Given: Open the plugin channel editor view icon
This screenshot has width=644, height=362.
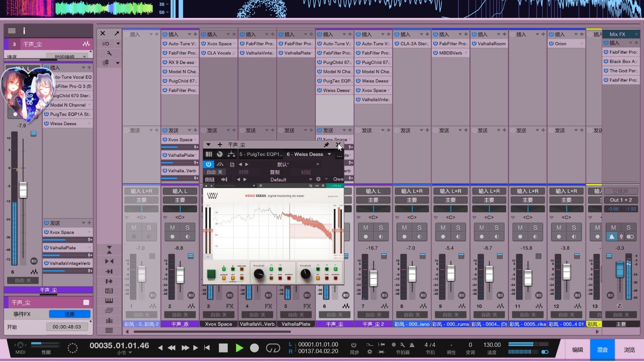Looking at the screenshot, I should pos(209,154).
